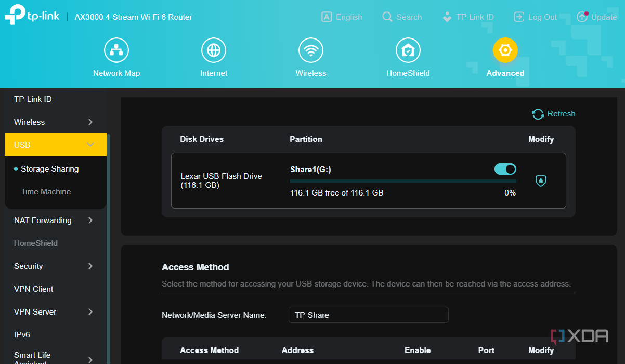Click the Partition column header
The width and height of the screenshot is (625, 364).
306,139
